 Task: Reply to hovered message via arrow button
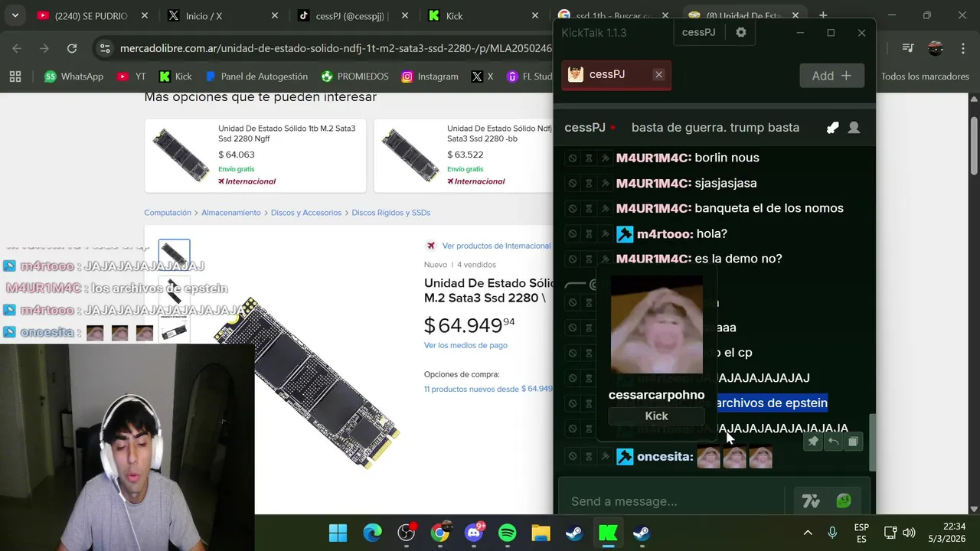tap(833, 442)
